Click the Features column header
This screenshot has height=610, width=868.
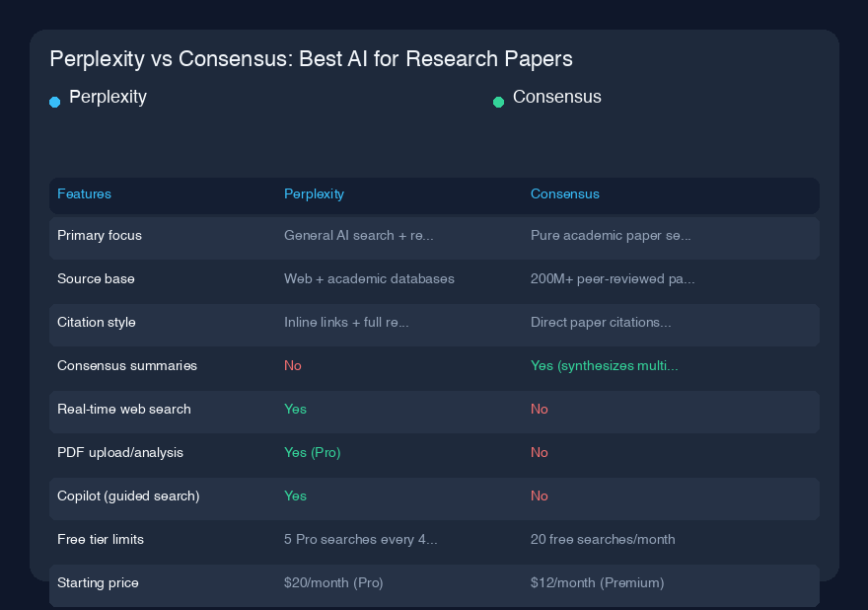(x=84, y=193)
